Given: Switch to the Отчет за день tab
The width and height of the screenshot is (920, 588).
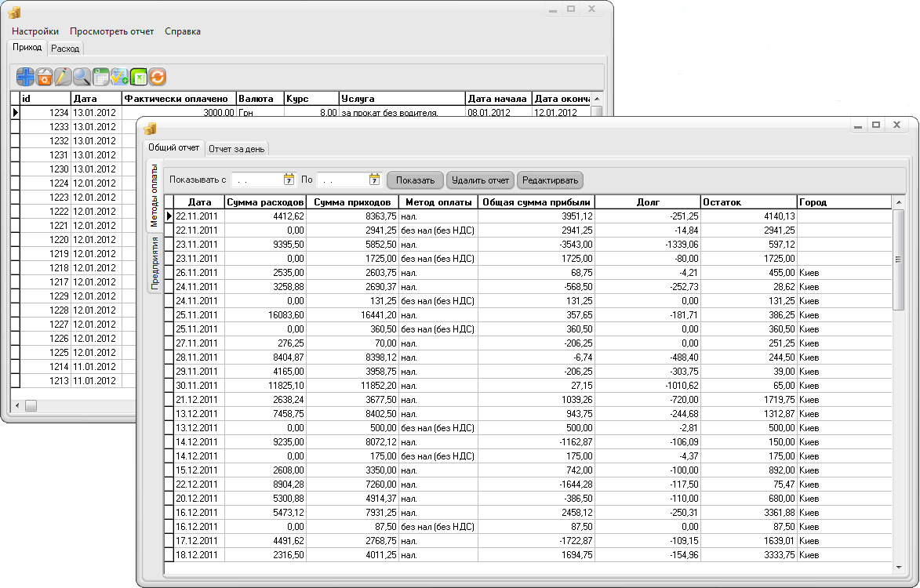Looking at the screenshot, I should [x=237, y=149].
